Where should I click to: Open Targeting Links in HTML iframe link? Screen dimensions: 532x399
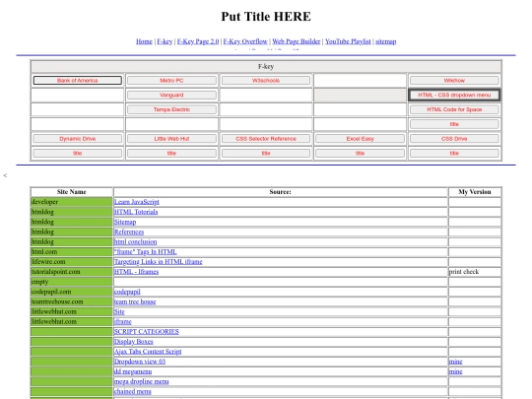[x=158, y=262]
